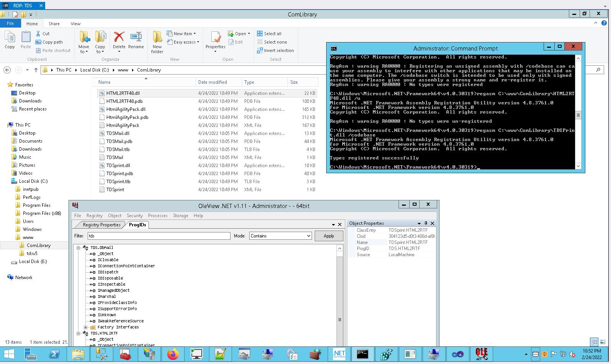Open Firefox from the taskbar

[173, 354]
